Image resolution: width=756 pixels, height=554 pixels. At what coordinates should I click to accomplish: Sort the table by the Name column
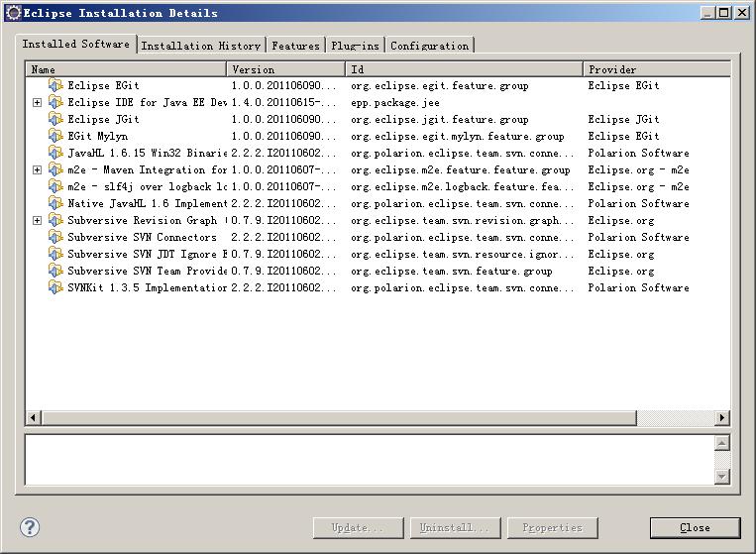(x=126, y=69)
